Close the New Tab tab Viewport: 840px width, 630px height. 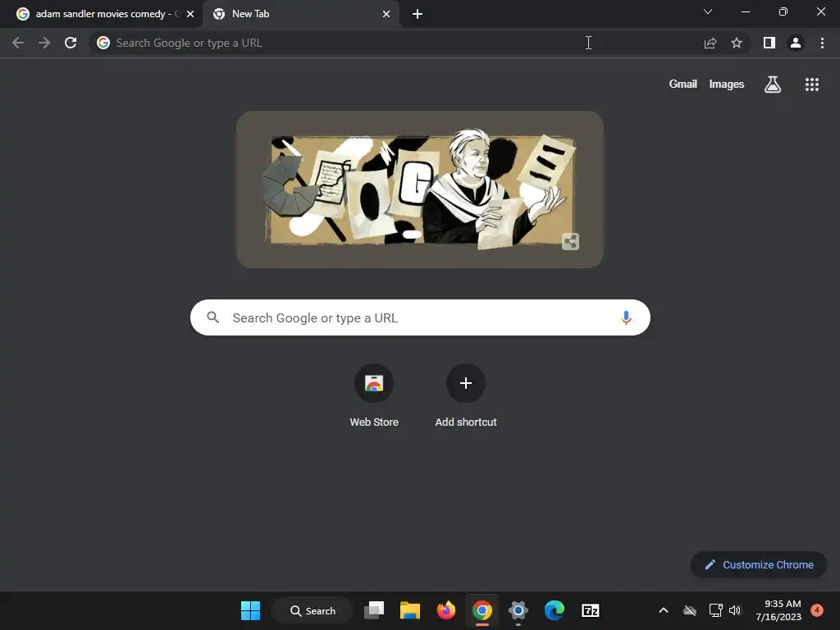point(386,14)
